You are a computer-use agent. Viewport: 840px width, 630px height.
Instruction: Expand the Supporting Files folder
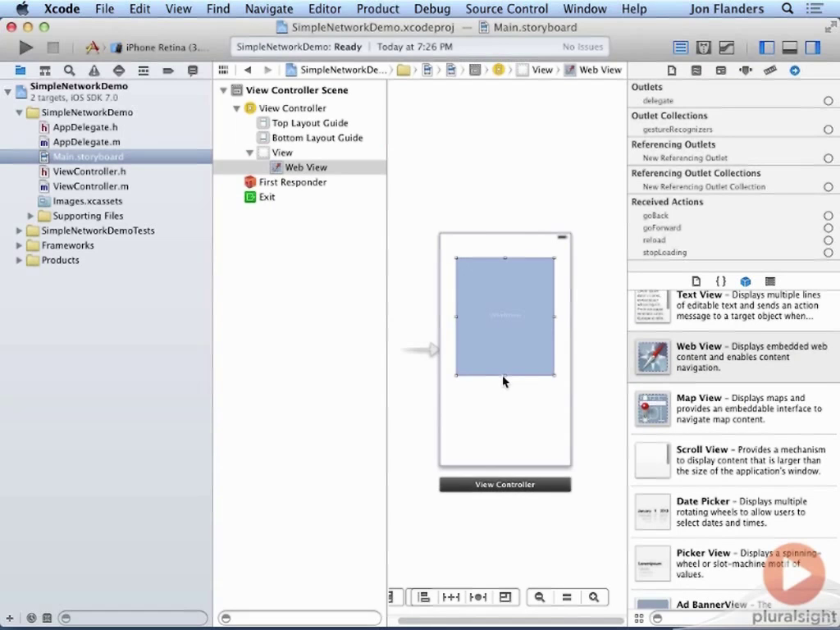(x=30, y=216)
